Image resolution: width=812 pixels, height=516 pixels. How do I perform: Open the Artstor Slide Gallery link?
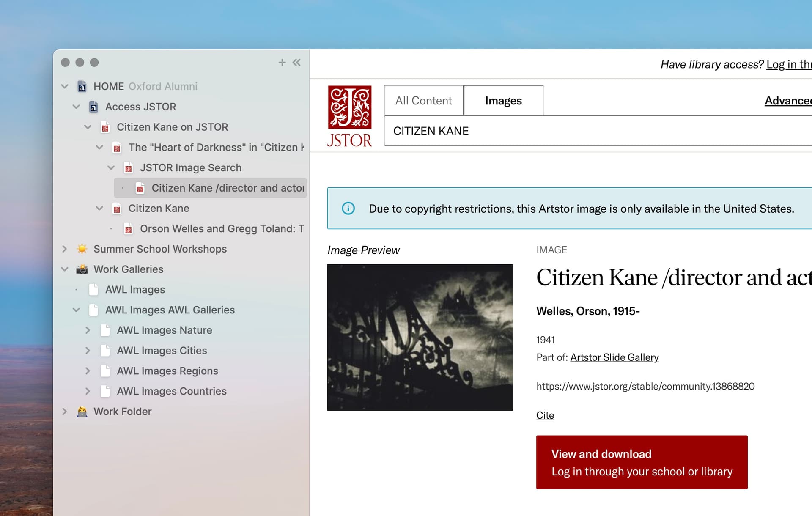click(614, 357)
